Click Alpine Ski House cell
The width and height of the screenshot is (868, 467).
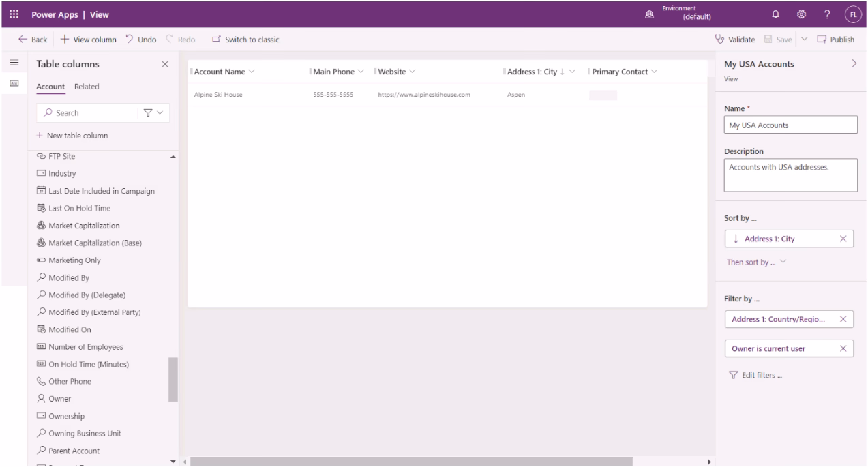218,95
